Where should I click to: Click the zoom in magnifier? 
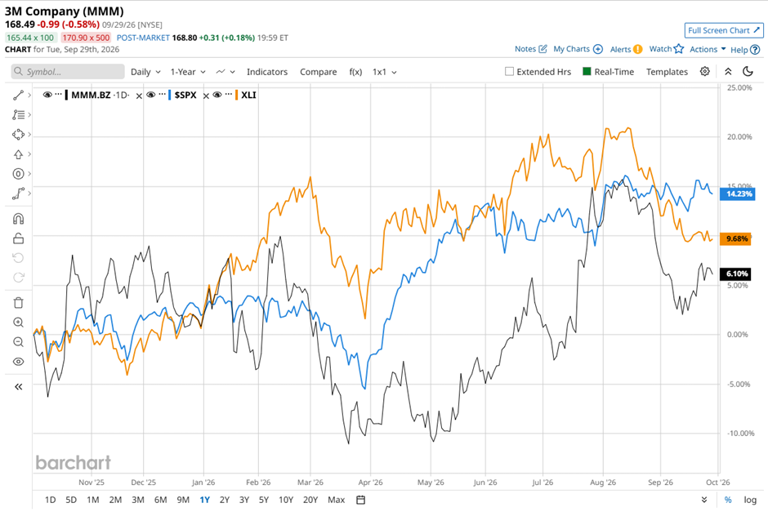(18, 322)
